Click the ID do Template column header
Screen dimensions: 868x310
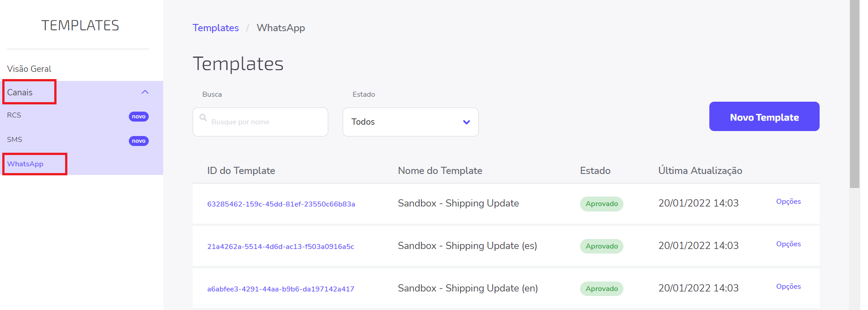coord(241,171)
